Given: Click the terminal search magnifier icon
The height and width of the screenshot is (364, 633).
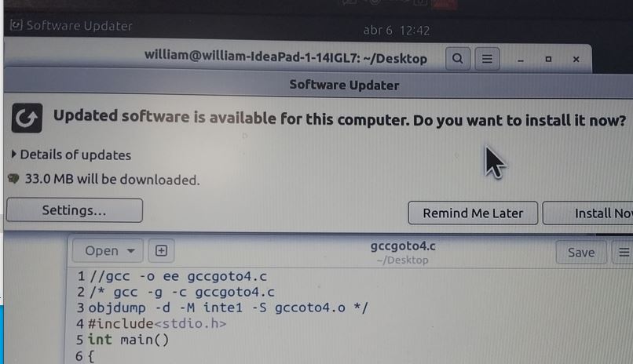Looking at the screenshot, I should click(x=457, y=59).
